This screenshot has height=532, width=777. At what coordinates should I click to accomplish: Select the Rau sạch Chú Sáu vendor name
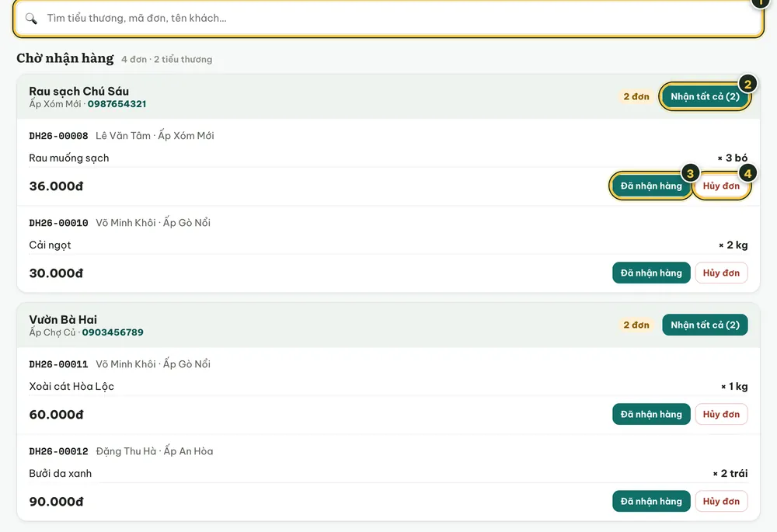click(x=78, y=91)
